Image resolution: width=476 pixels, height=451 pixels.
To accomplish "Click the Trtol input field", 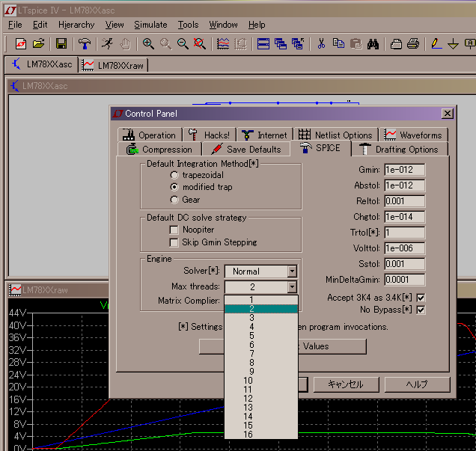I will pyautogui.click(x=405, y=233).
